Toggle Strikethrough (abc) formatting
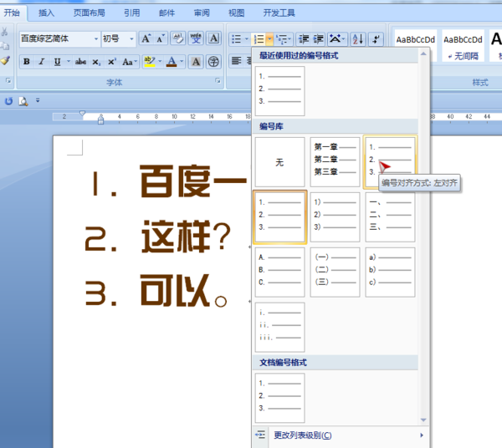Screen dimensions: 502x448 80,61
